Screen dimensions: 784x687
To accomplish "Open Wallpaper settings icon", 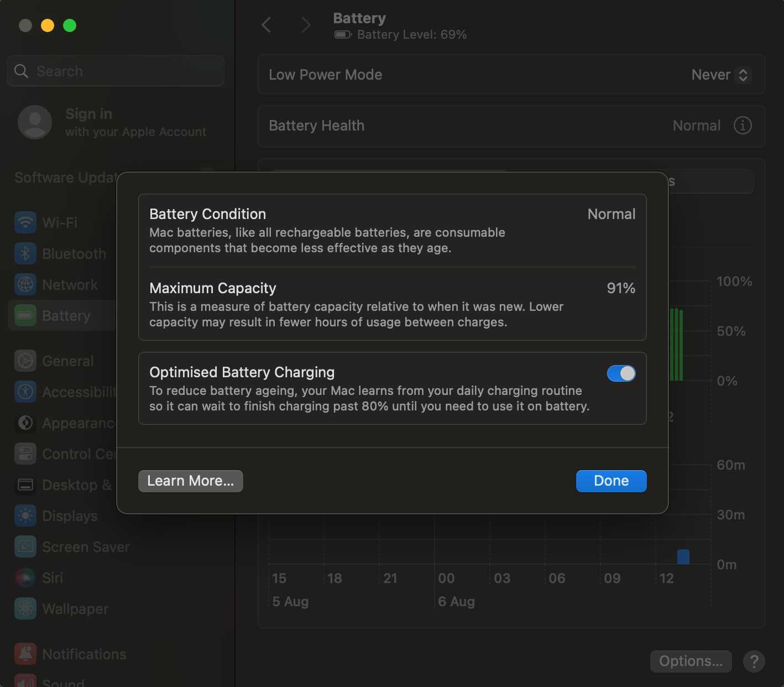I will point(25,608).
